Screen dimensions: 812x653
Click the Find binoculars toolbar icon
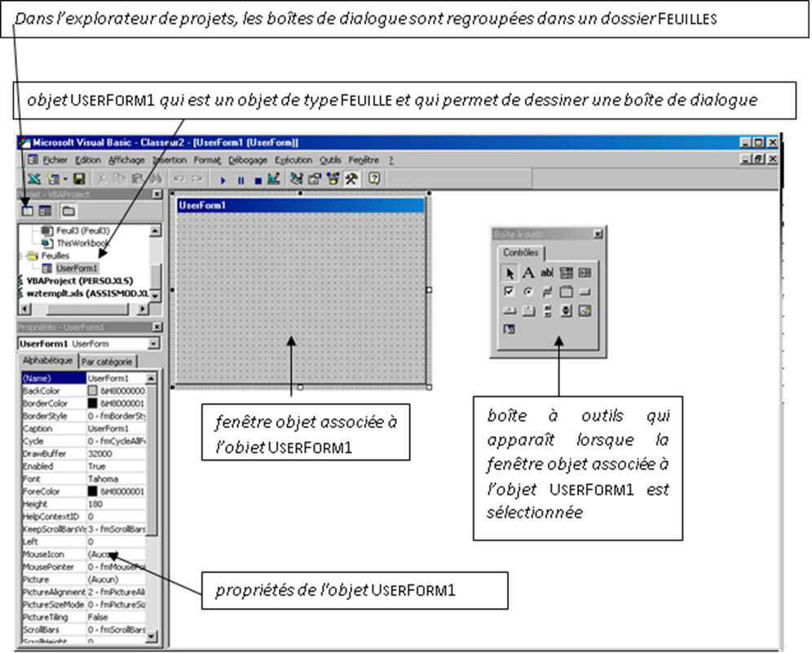click(156, 179)
